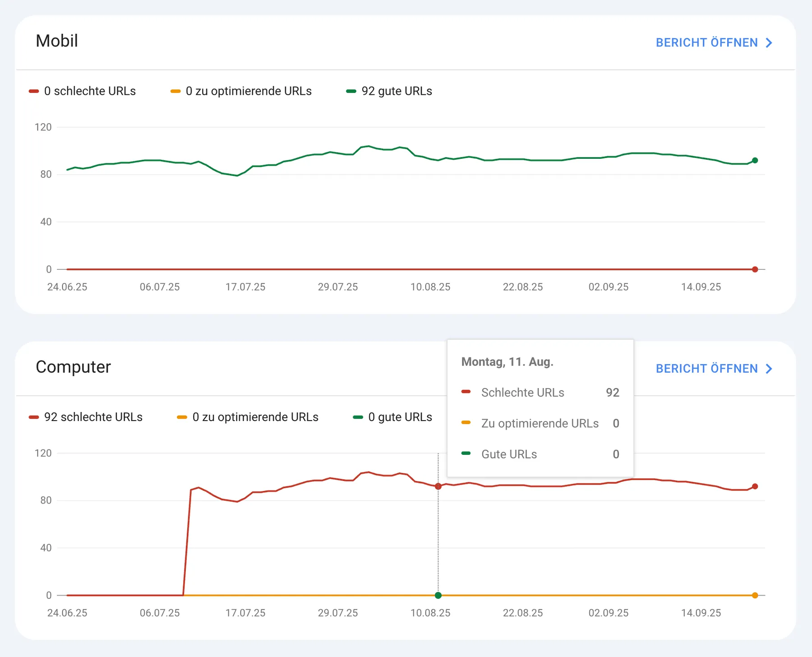
Task: Select '92 schlechte URLs' legend entry in Computer
Action: pos(86,417)
